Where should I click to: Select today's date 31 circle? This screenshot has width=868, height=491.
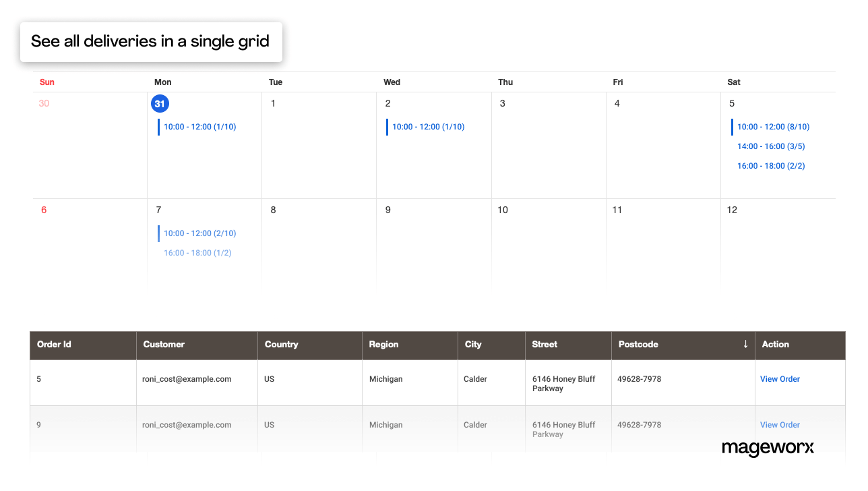(x=160, y=104)
